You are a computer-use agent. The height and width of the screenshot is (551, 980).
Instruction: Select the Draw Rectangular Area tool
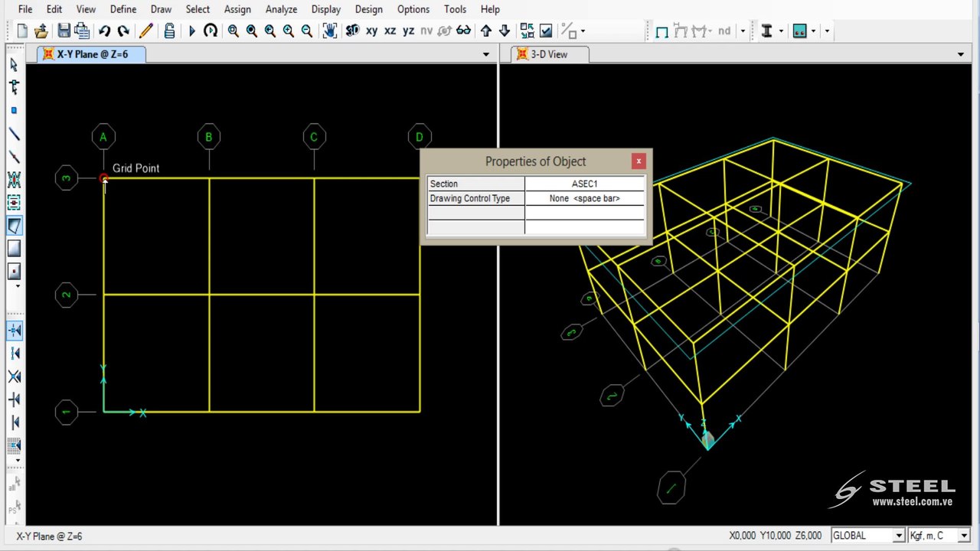14,248
